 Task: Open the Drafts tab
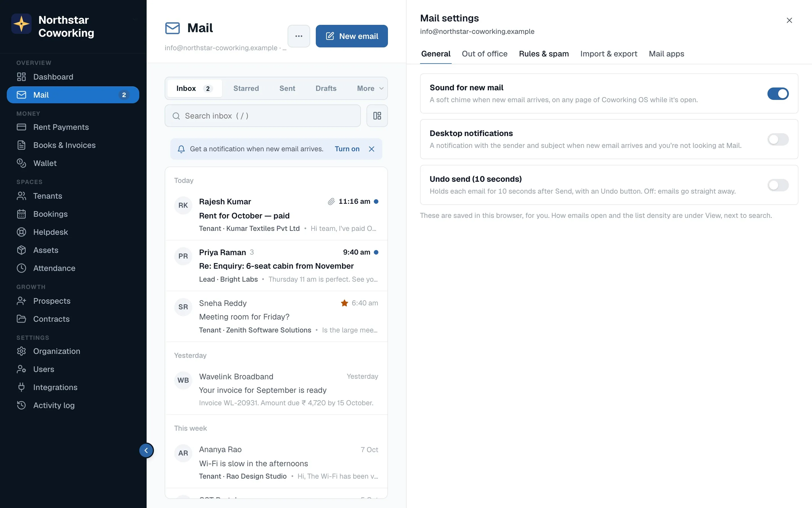326,88
